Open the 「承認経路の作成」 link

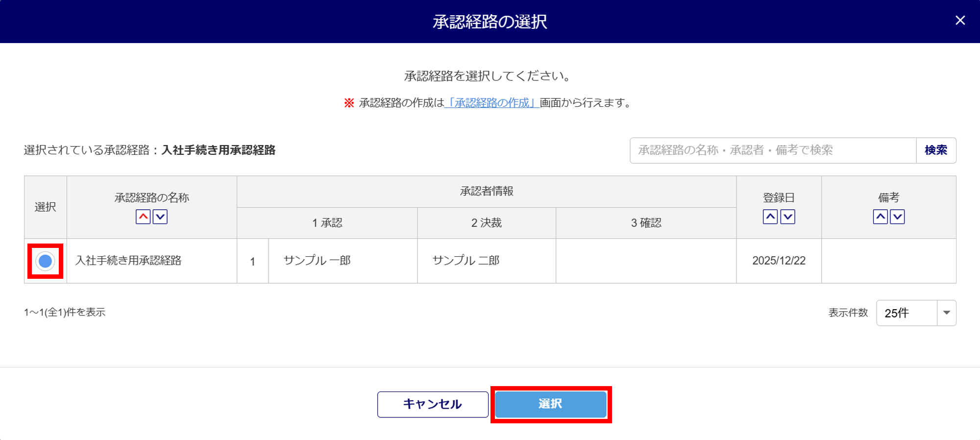[491, 103]
